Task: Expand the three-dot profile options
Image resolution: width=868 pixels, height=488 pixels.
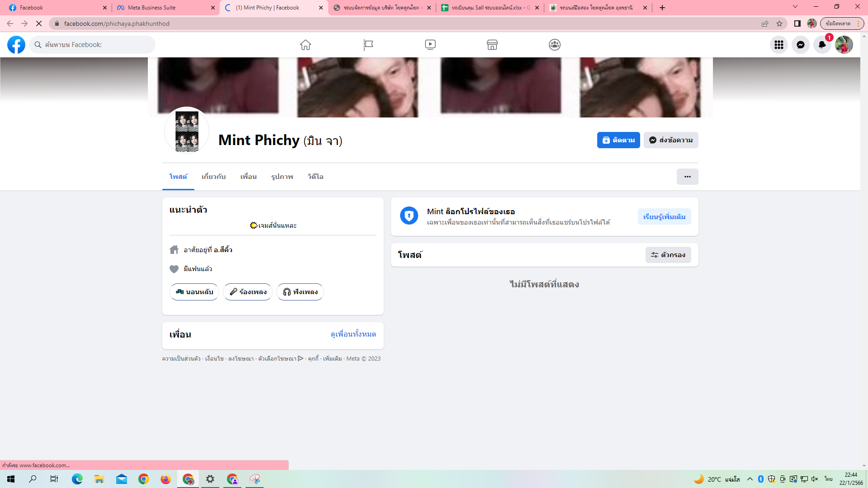Action: (x=687, y=177)
